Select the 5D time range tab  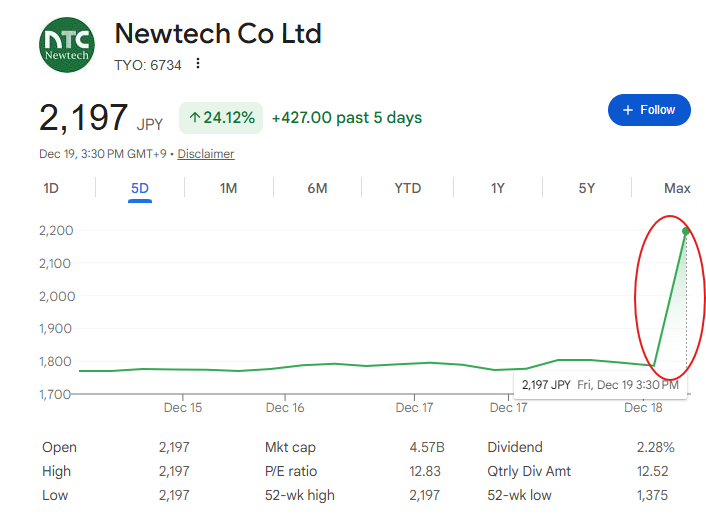[140, 188]
